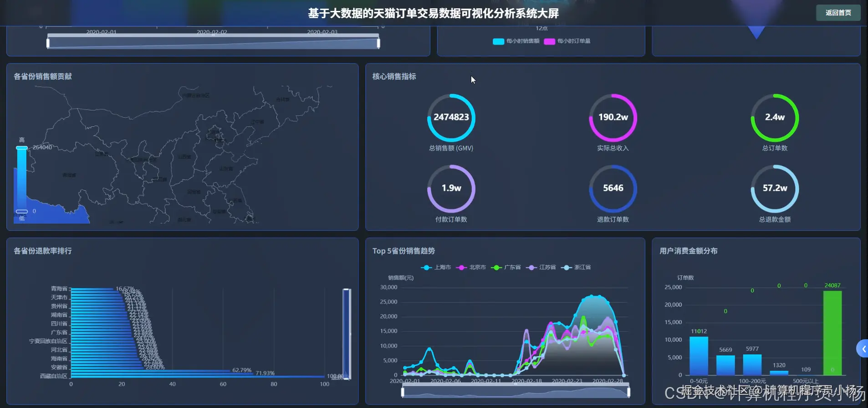Click the 订单数 axis title
The width and height of the screenshot is (868, 408).
[685, 278]
